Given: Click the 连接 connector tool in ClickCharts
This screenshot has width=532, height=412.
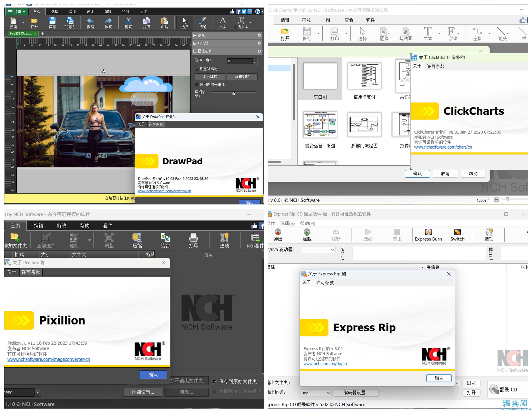Looking at the screenshot, I should click(x=477, y=34).
